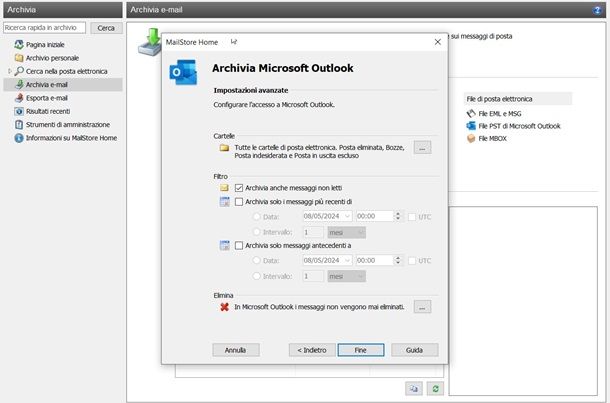This screenshot has height=403, width=610.
Task: Click the Microsoft Outlook logo in dialog
Action: (x=183, y=72)
